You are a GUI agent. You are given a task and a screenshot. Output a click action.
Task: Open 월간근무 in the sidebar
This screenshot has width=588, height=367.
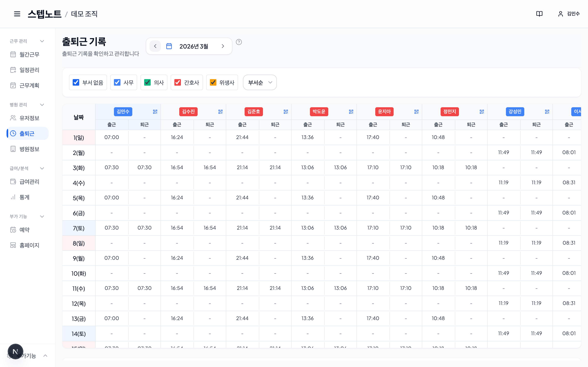29,54
